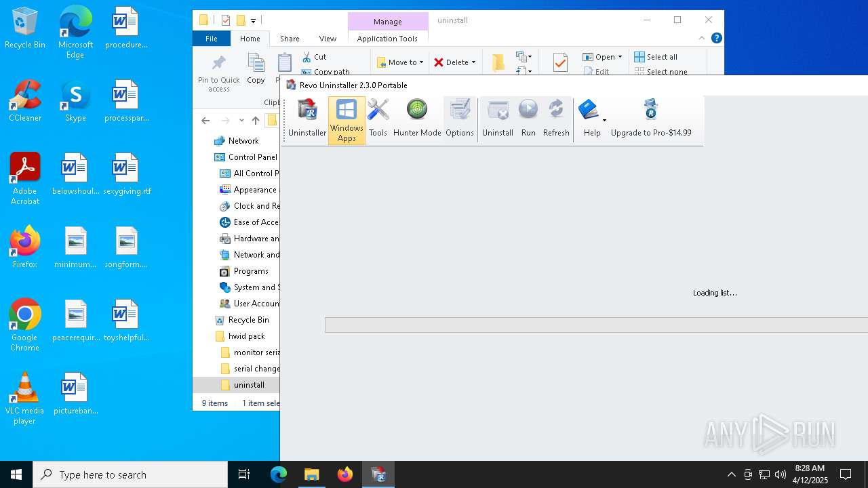This screenshot has height=488, width=868.
Task: Open the notification center in taskbar
Action: tap(846, 474)
